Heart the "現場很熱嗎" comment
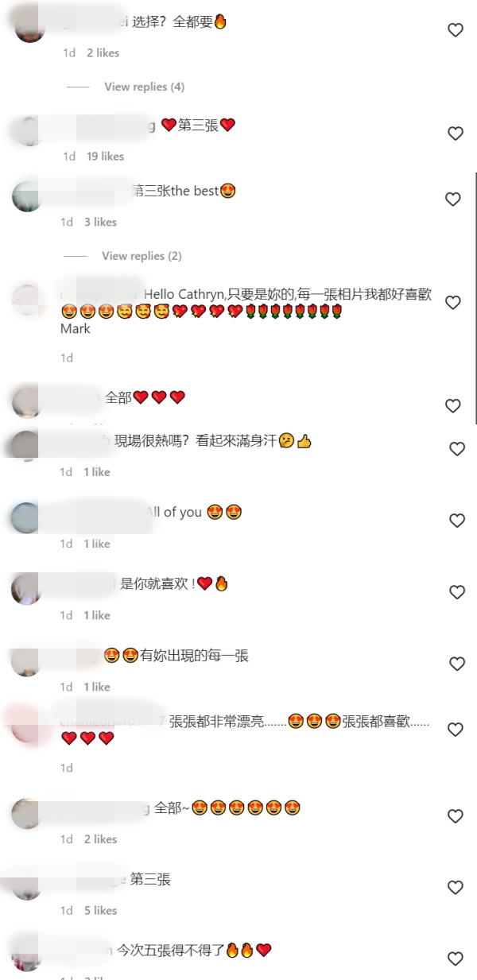The height and width of the screenshot is (980, 477). (457, 449)
